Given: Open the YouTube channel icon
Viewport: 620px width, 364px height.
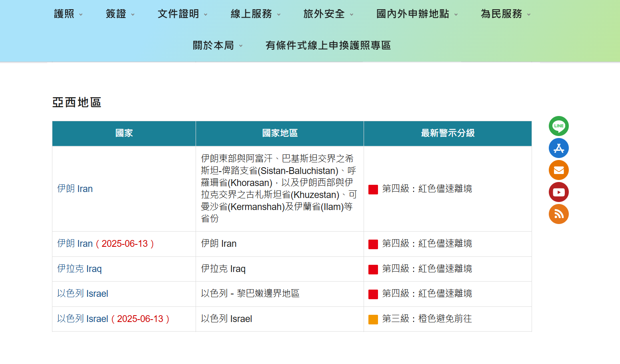Looking at the screenshot, I should (558, 192).
